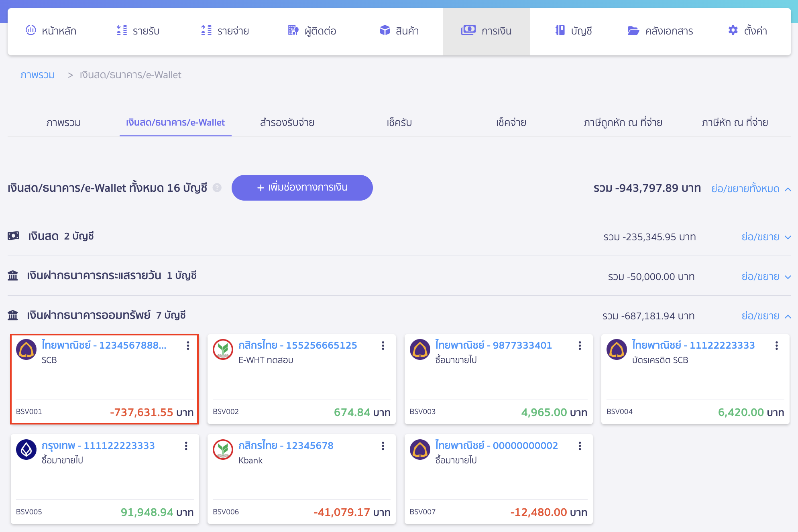Switch to the cheque received tab

click(x=399, y=123)
